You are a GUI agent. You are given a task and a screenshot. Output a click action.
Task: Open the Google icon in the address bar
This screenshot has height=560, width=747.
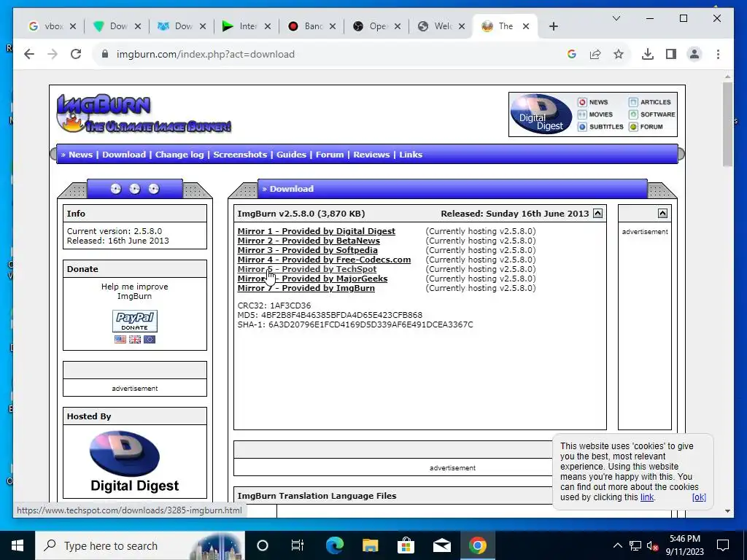(x=572, y=54)
